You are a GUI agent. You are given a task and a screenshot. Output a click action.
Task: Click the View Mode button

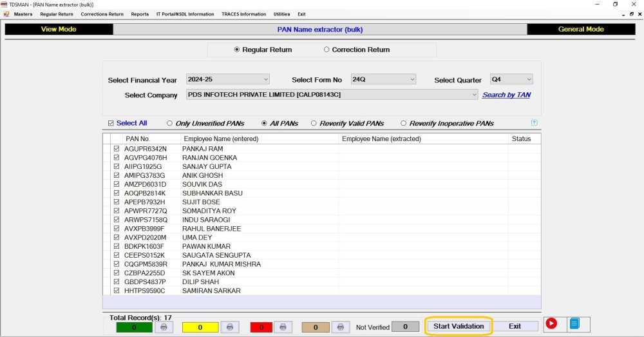coord(59,29)
